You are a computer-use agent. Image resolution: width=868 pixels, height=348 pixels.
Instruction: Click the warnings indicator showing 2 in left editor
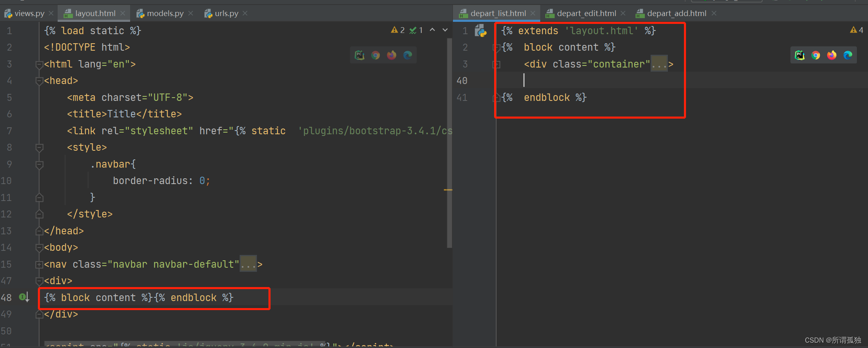tap(398, 30)
